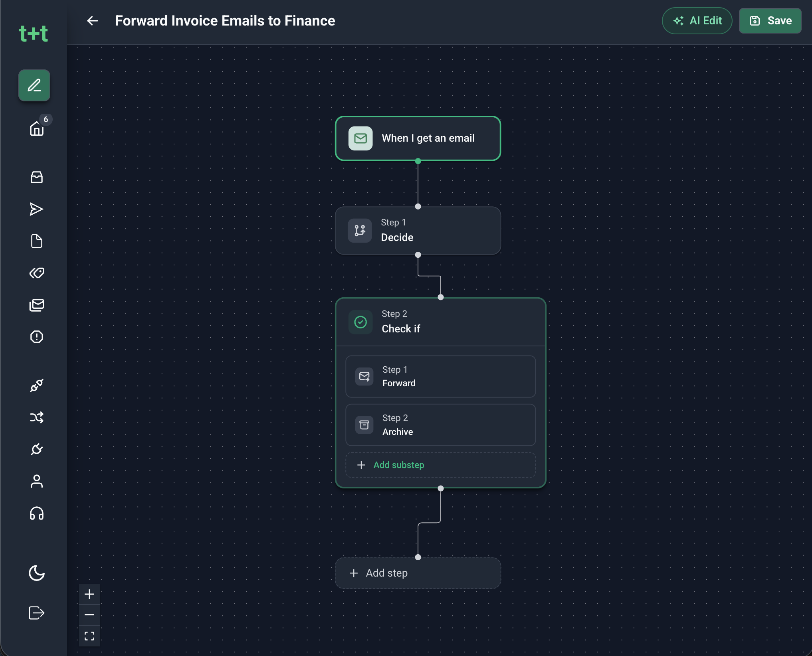
Task: Open the shuffle arrows icon in sidebar
Action: (x=37, y=417)
